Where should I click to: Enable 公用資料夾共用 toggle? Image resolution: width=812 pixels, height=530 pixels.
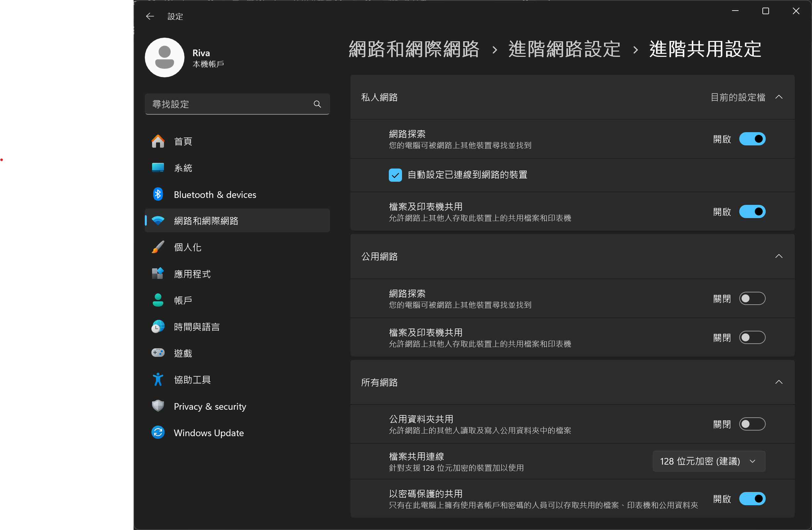[x=752, y=424]
